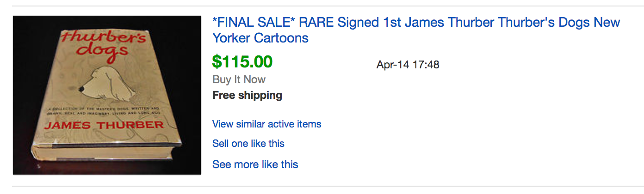Click the words "Yorker Cartoons" in the title
The image size is (644, 194).
point(260,38)
